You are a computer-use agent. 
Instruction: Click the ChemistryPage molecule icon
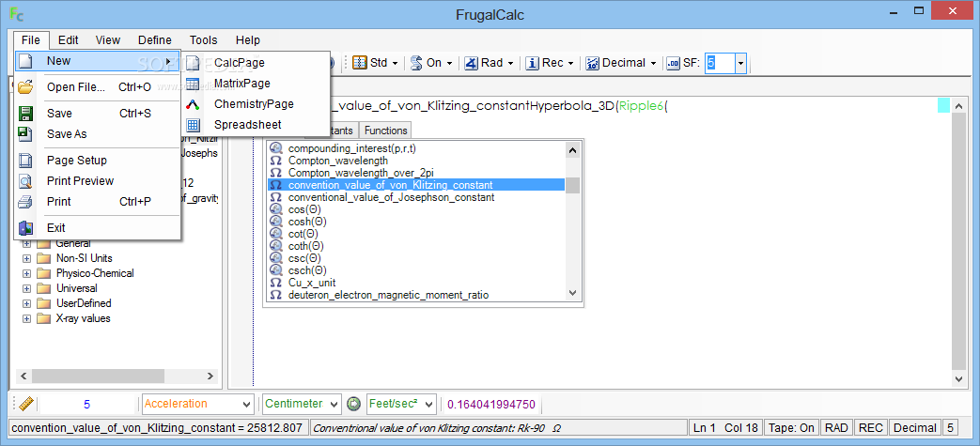[x=194, y=103]
